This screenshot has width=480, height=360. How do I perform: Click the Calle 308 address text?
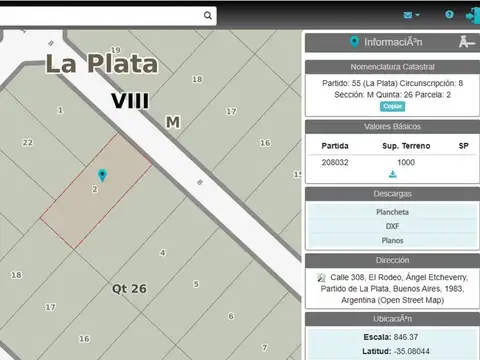coord(392,289)
